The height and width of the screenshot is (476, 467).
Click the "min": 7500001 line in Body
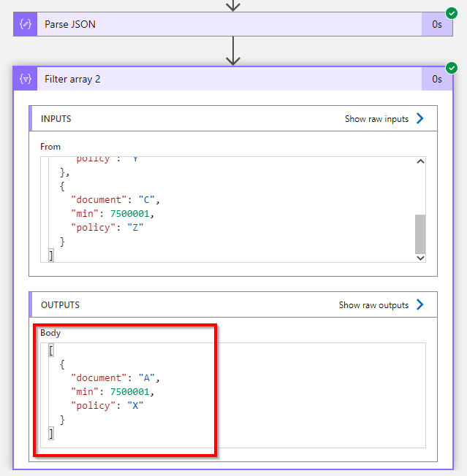[x=113, y=392]
